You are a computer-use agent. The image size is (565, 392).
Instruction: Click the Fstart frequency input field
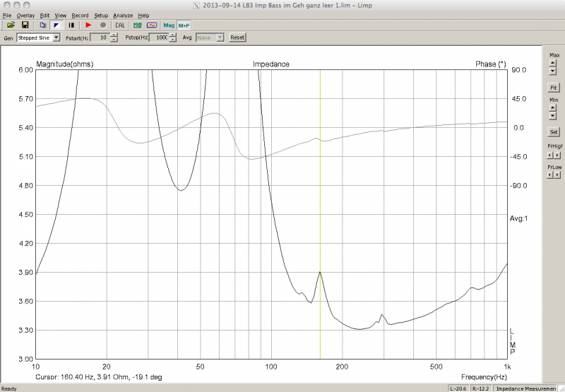(x=100, y=37)
